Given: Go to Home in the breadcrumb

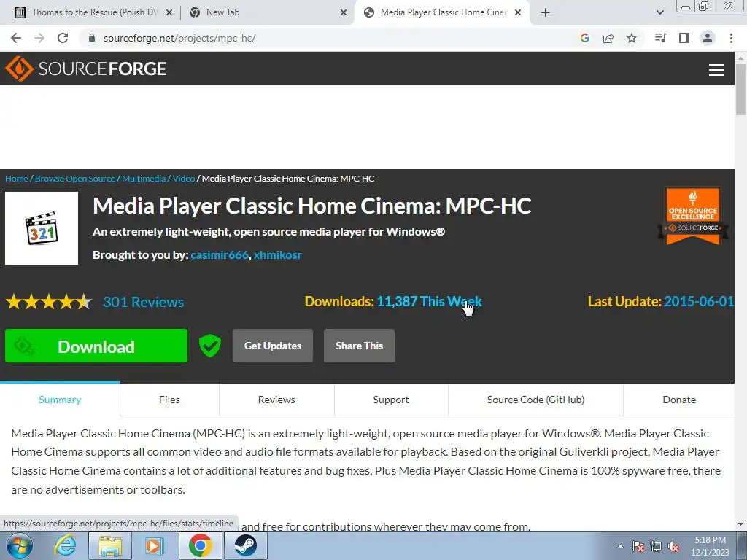Looking at the screenshot, I should pos(17,179).
